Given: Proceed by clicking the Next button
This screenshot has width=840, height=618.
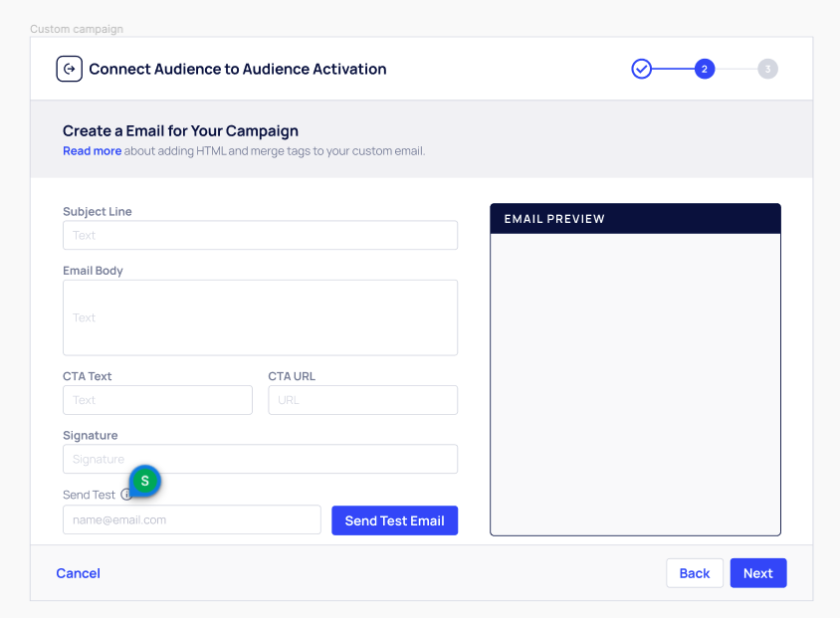Looking at the screenshot, I should pyautogui.click(x=757, y=573).
